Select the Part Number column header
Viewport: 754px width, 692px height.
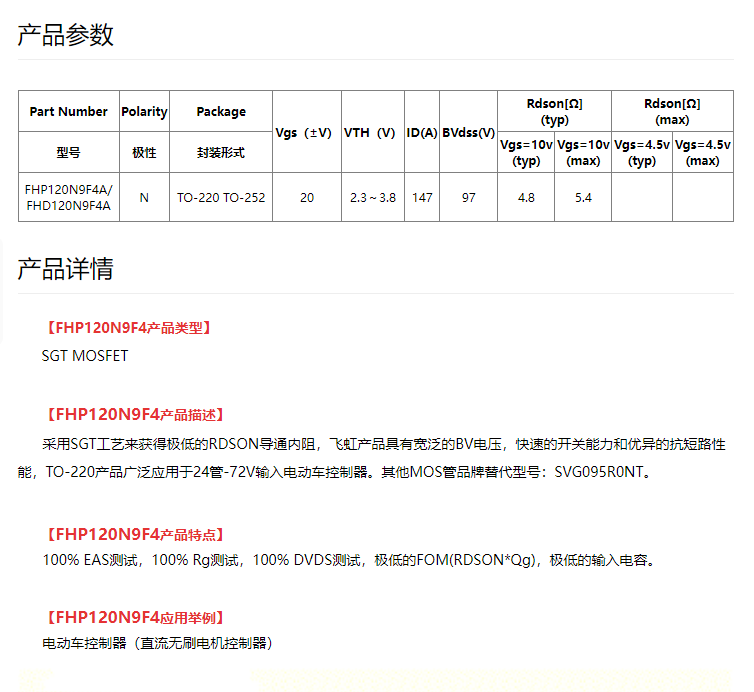(x=69, y=112)
